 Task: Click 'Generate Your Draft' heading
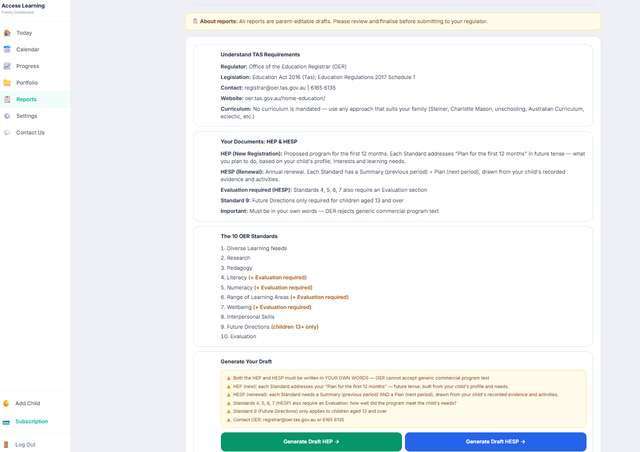coord(246,361)
